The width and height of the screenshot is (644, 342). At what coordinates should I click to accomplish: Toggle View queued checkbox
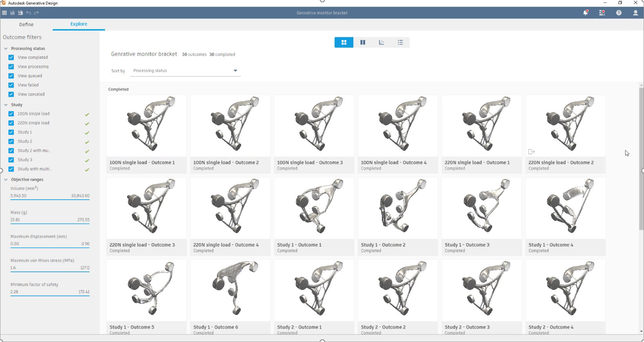click(x=11, y=76)
